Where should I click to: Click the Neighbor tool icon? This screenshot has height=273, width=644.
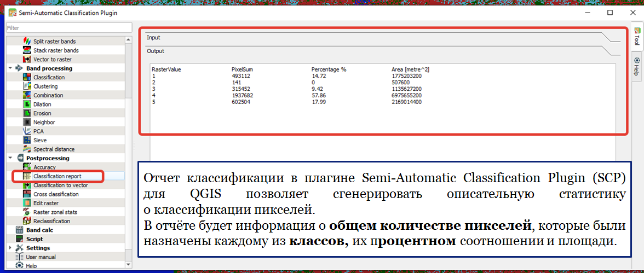pos(27,123)
